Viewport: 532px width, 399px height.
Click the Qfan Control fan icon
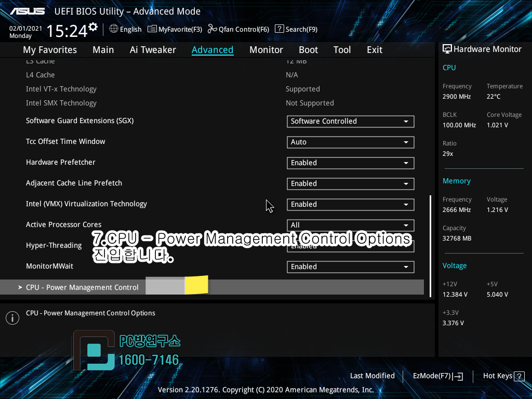tap(212, 29)
